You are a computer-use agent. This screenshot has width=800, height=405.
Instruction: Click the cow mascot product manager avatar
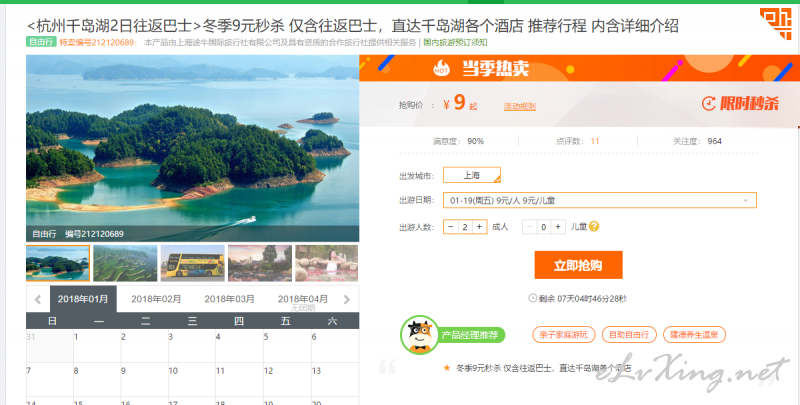click(x=420, y=335)
